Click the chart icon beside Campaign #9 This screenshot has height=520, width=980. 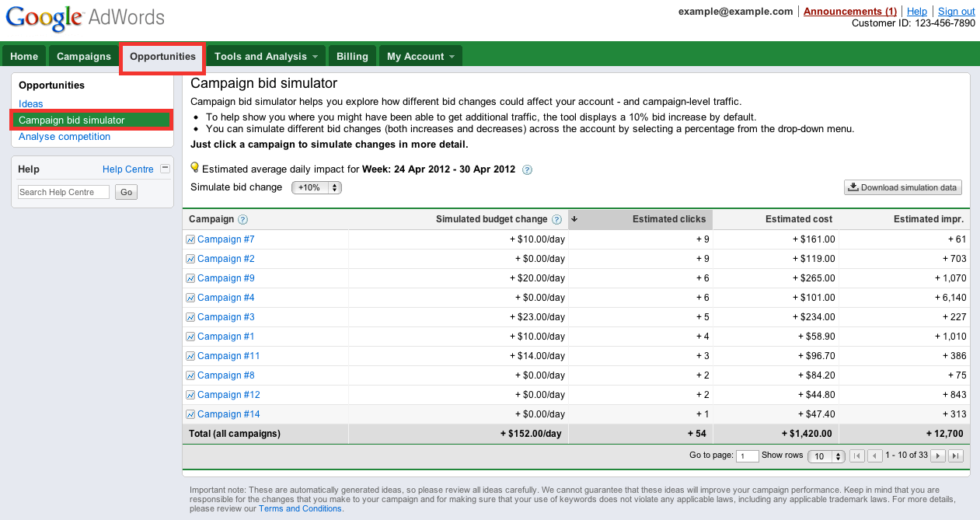(190, 278)
